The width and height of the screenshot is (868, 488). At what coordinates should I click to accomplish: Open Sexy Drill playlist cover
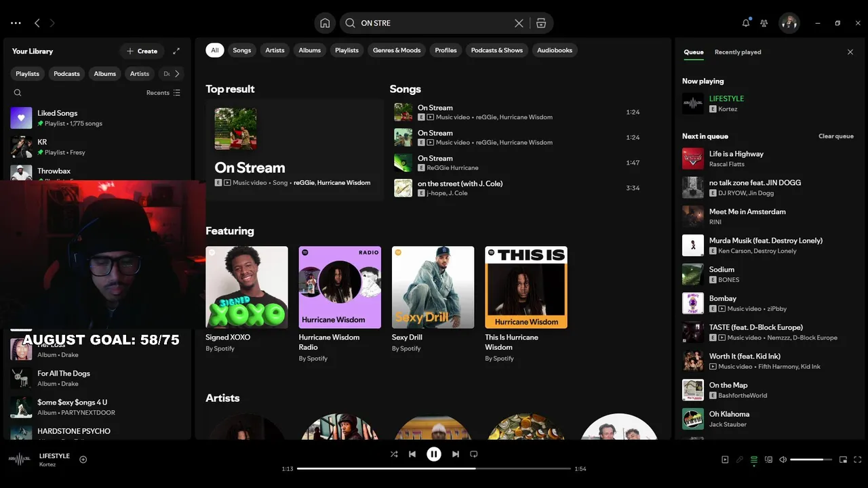pos(433,287)
